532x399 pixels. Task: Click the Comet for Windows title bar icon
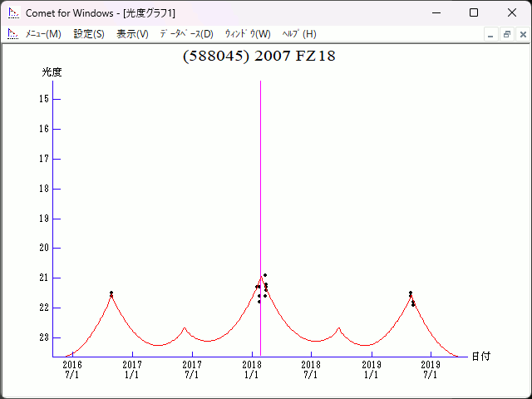(x=13, y=13)
